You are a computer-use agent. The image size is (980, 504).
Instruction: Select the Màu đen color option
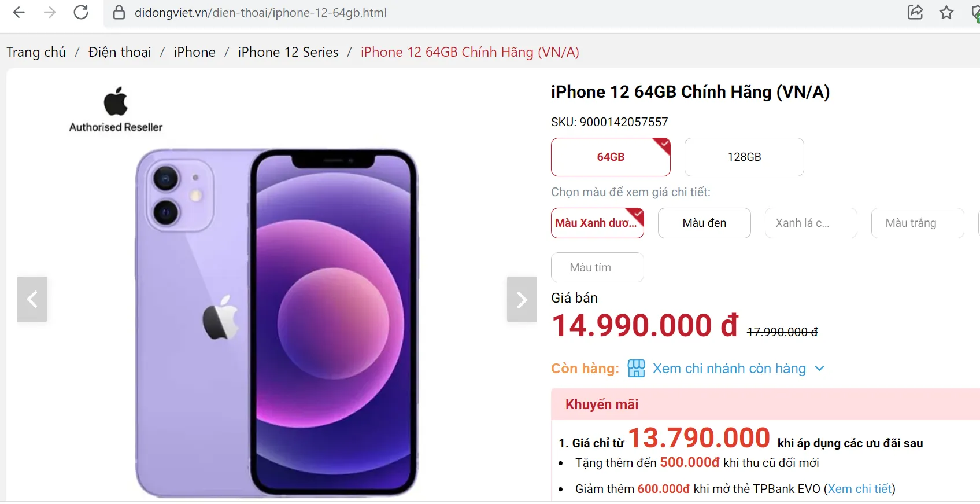(x=704, y=223)
